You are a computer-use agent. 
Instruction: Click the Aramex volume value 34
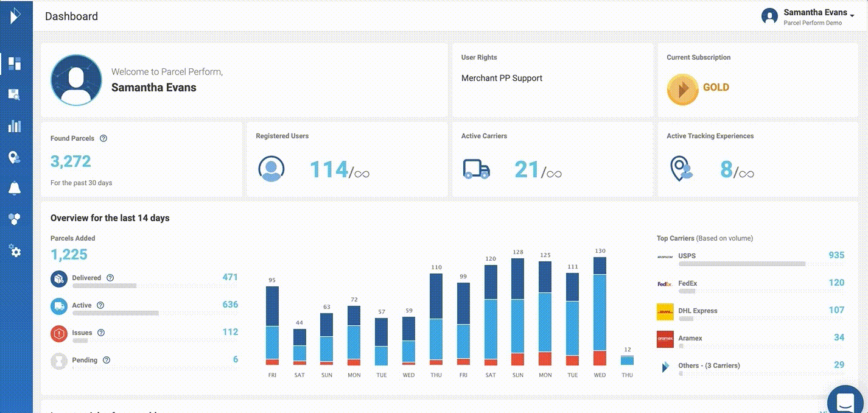(839, 337)
